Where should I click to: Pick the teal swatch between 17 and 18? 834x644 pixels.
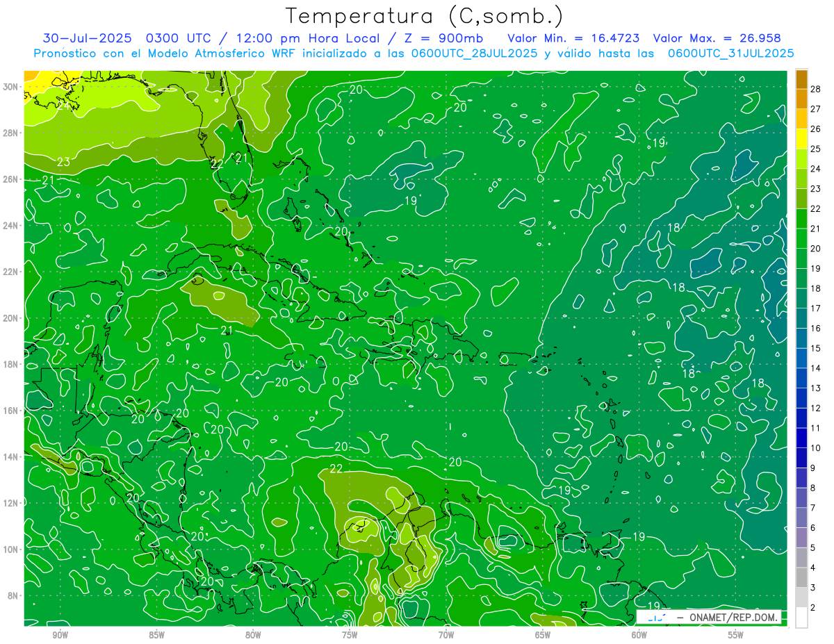coord(801,299)
